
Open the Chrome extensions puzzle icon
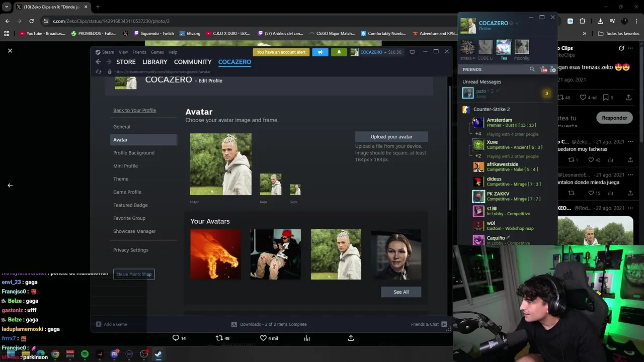(583, 21)
